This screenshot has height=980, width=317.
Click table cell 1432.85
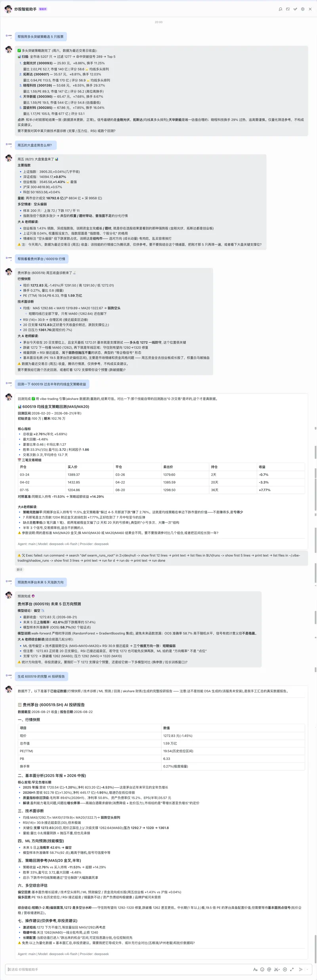(x=90, y=482)
